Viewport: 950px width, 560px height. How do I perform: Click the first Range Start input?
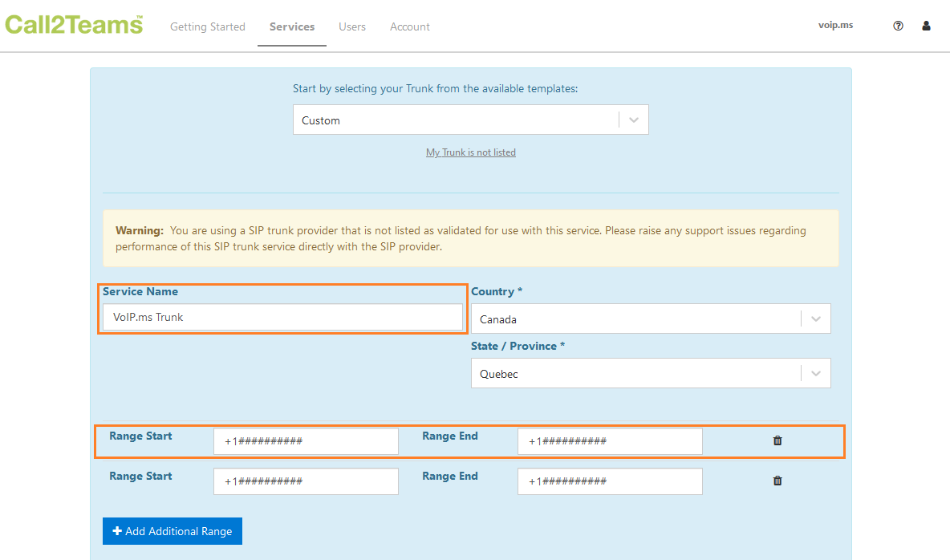click(306, 441)
